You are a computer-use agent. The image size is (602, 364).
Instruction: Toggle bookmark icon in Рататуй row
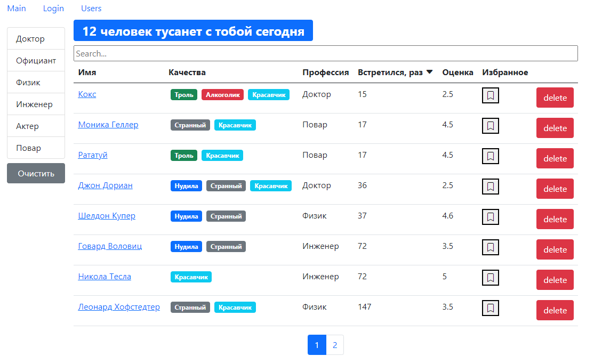(490, 156)
